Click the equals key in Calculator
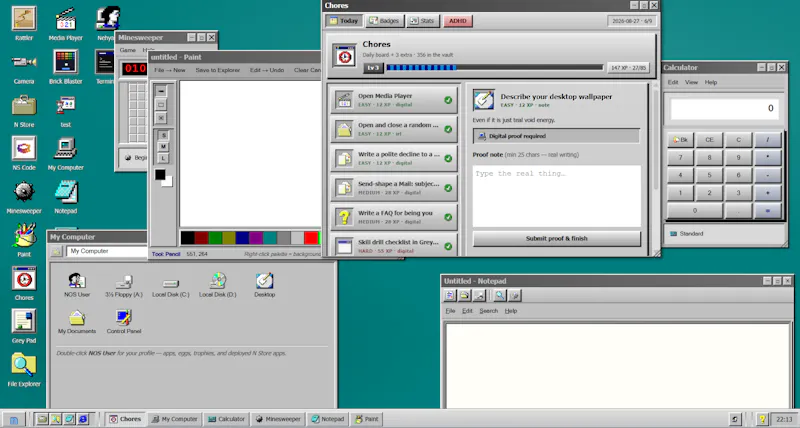 (x=767, y=211)
